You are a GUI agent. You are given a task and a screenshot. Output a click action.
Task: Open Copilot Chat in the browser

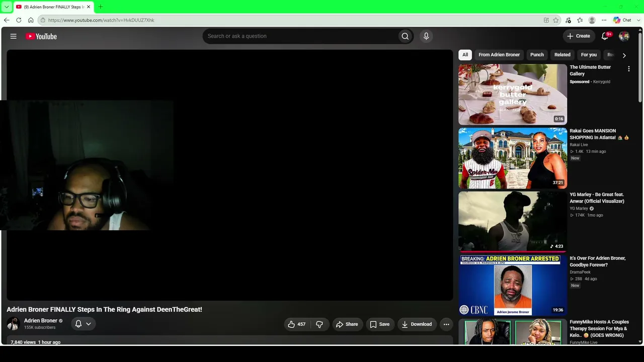point(622,20)
